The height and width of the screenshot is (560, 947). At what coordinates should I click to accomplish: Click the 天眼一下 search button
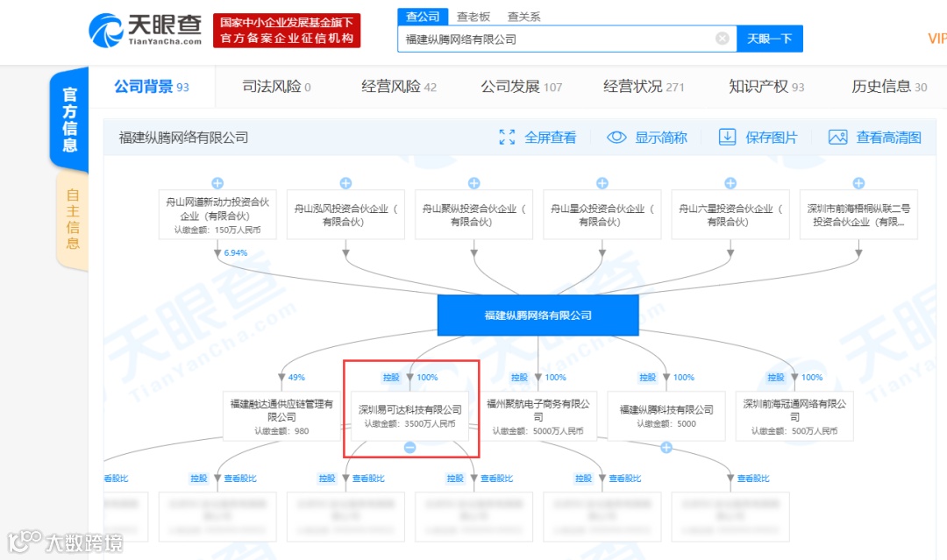(x=770, y=39)
